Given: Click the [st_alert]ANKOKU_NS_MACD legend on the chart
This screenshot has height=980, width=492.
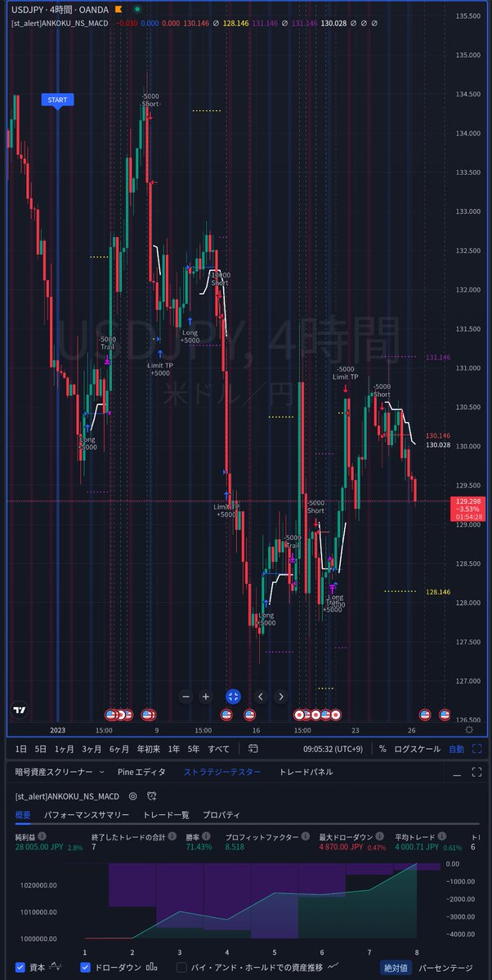Looking at the screenshot, I should (x=60, y=24).
